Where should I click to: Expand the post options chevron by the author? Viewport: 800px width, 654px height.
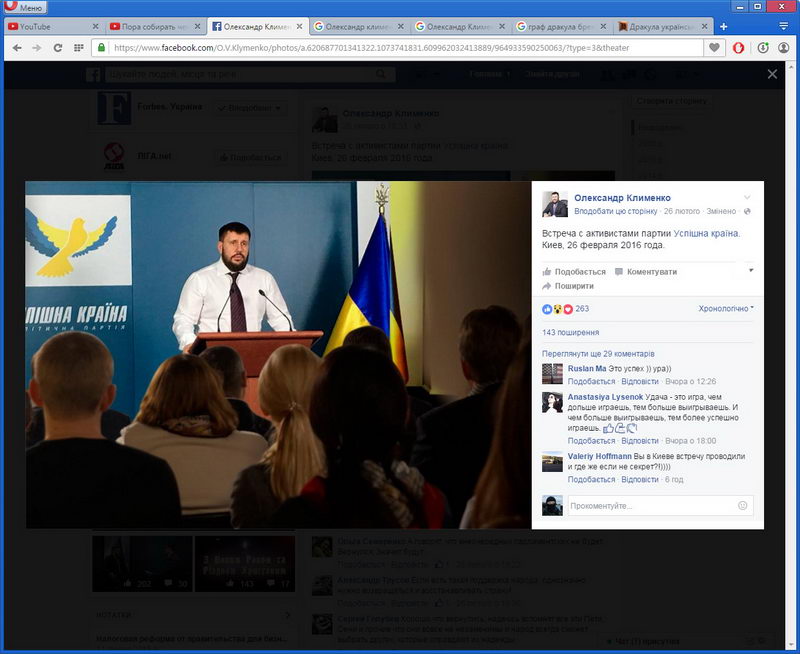click(747, 197)
